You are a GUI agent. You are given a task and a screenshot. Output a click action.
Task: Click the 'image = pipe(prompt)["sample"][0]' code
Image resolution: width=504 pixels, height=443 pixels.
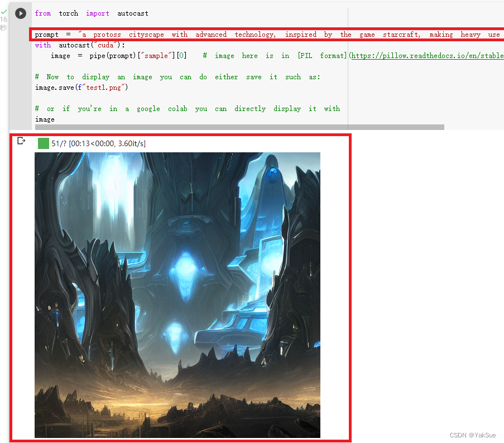119,56
